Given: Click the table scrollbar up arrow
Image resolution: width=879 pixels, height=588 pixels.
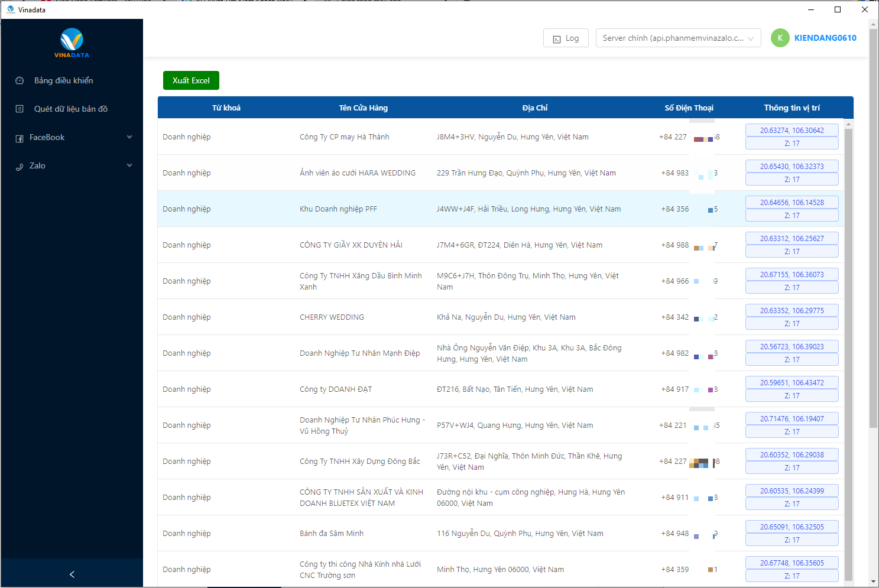Looking at the screenshot, I should (848, 124).
